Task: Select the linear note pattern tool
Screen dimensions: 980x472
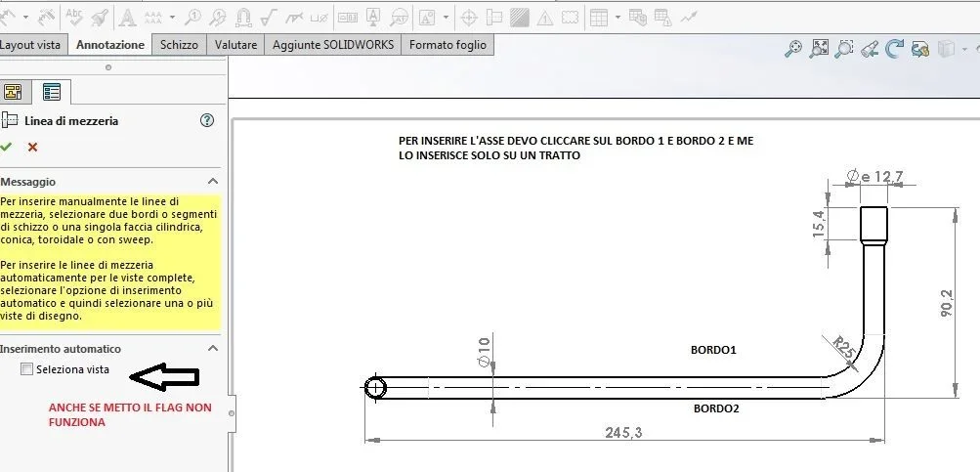Action: [153, 18]
